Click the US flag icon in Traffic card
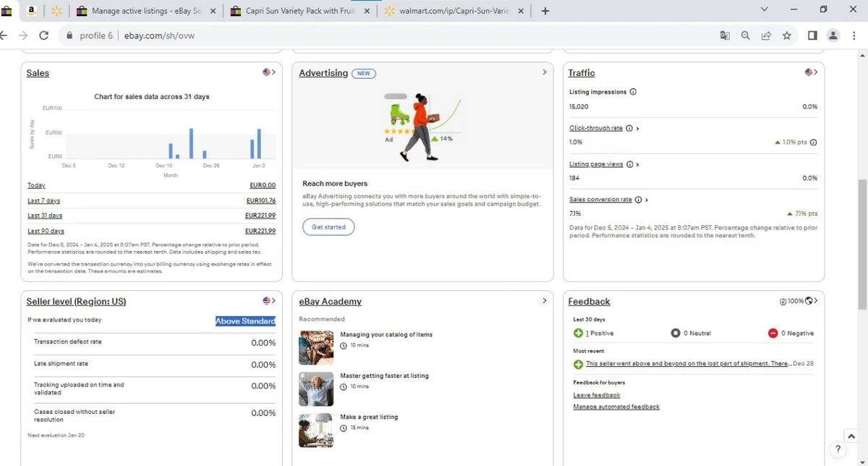This screenshot has width=868, height=466. [809, 72]
